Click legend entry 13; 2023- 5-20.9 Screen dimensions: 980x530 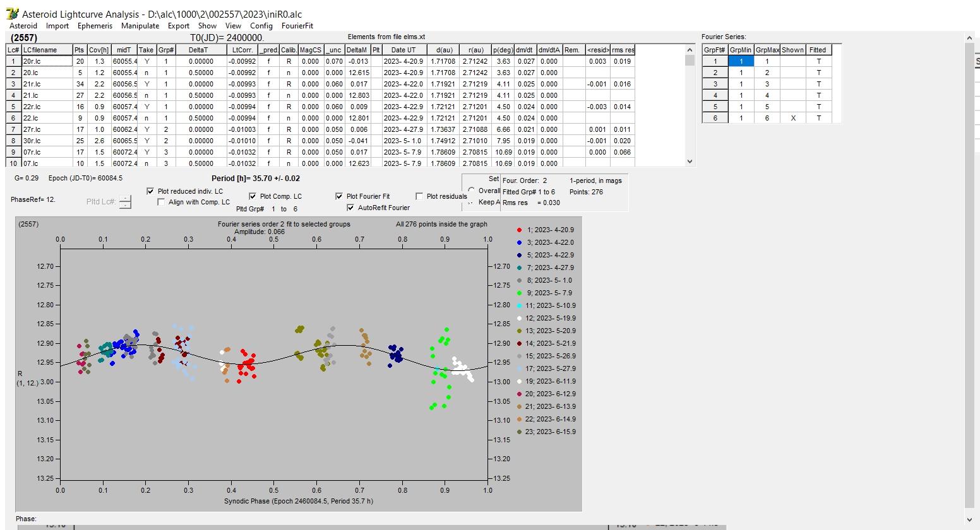[x=546, y=331]
